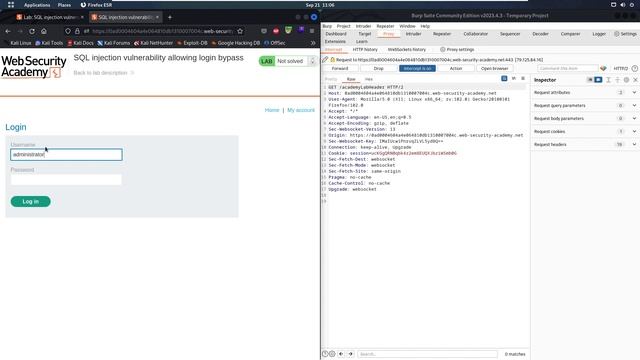Open the Google Hacking DB bookmark
The height and width of the screenshot is (360, 640).
[236, 43]
